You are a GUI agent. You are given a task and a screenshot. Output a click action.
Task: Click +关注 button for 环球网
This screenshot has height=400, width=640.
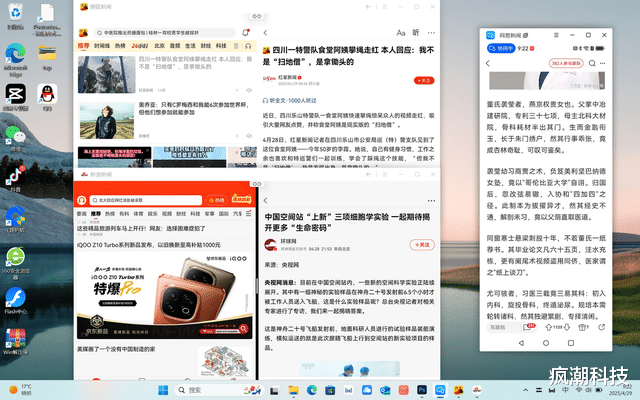(x=422, y=244)
